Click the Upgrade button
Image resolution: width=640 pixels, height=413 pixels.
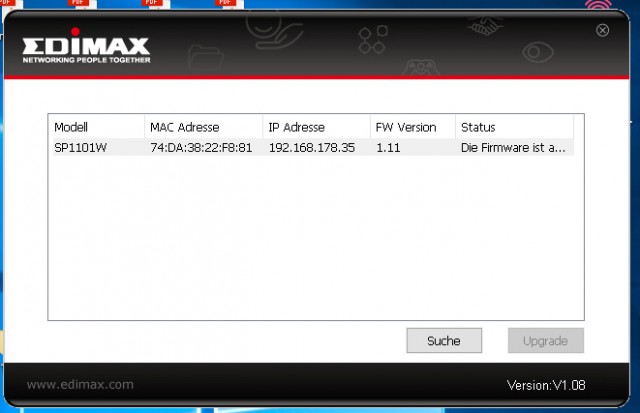(546, 340)
